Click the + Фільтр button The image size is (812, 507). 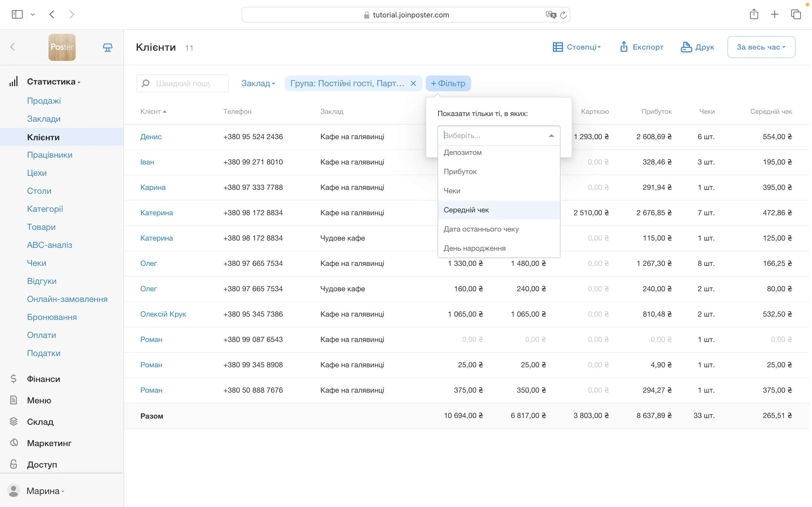(448, 83)
